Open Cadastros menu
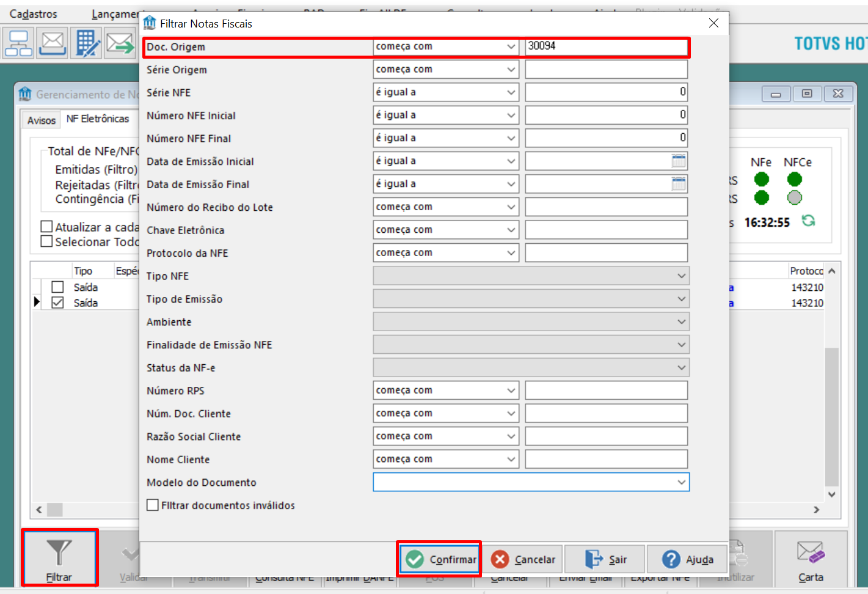The image size is (868, 594). pos(34,14)
